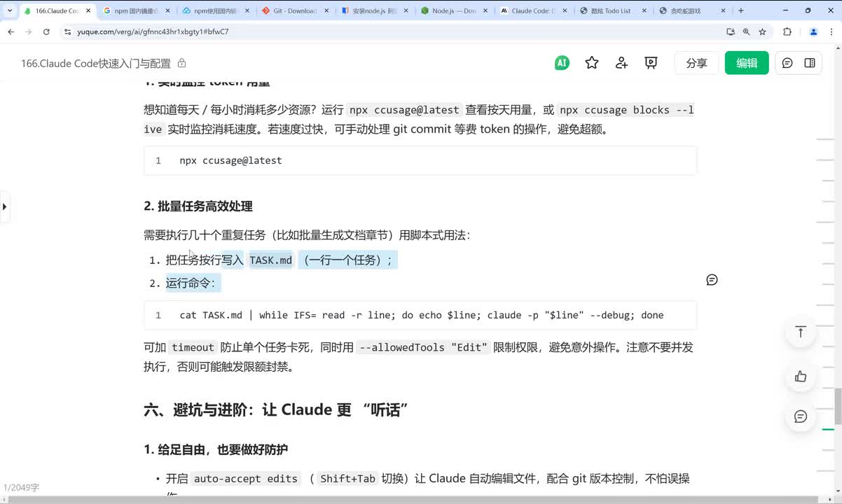Close the 166.Claude Code tab

[x=88, y=11]
